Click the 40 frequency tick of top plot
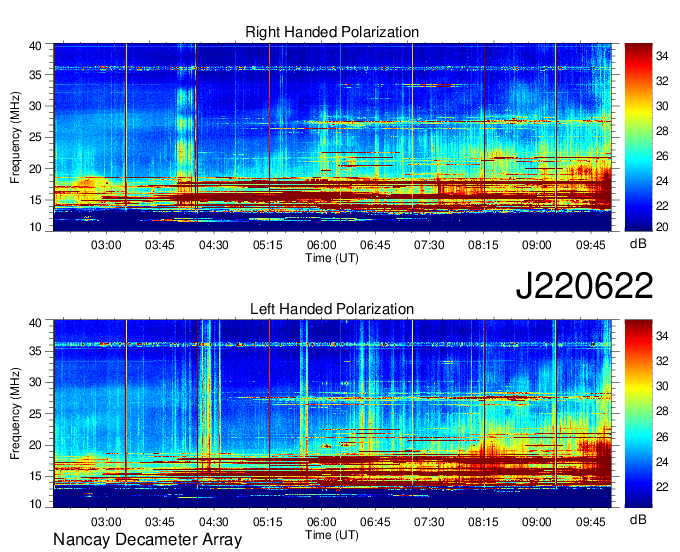The image size is (680, 552). (x=35, y=46)
